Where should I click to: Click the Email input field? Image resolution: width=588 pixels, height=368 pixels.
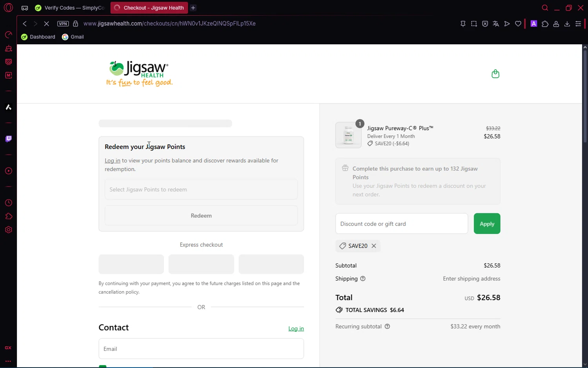tap(201, 348)
